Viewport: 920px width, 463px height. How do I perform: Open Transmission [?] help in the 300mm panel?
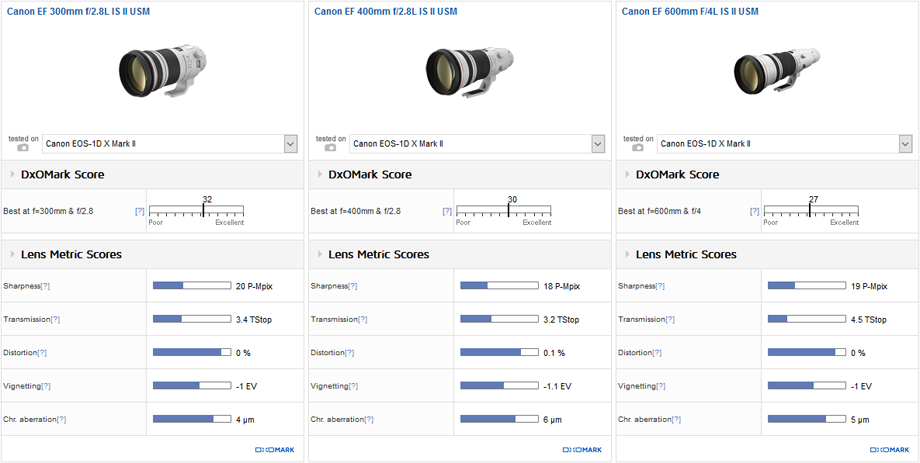(x=55, y=320)
